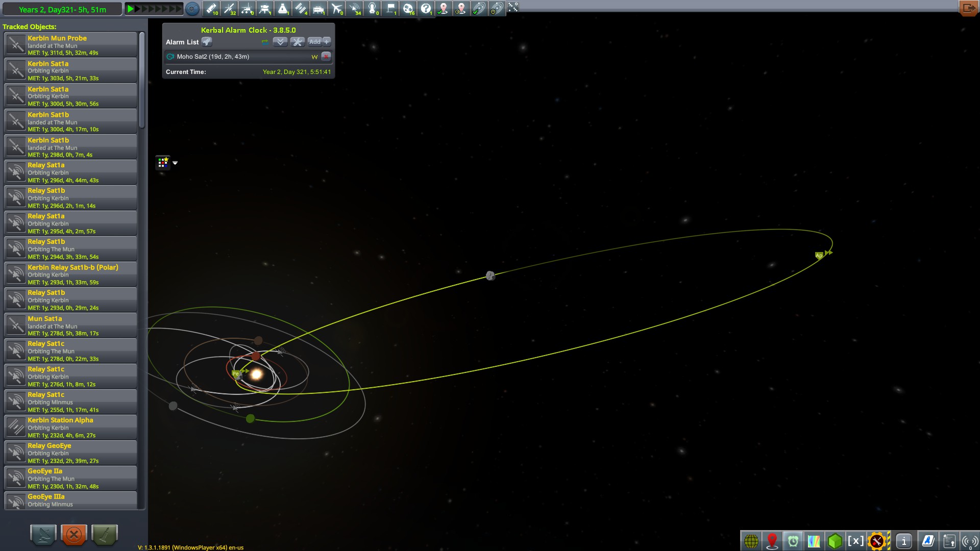The width and height of the screenshot is (980, 551).
Task: Toggle the debris filter in top bar
Action: tap(212, 8)
